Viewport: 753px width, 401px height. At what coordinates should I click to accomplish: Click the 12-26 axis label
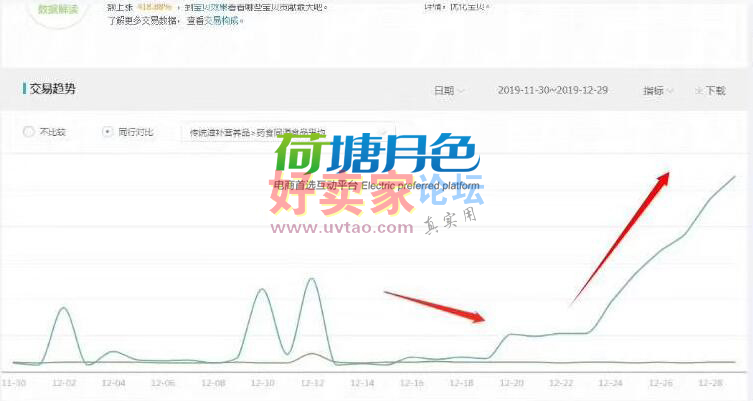tap(661, 383)
